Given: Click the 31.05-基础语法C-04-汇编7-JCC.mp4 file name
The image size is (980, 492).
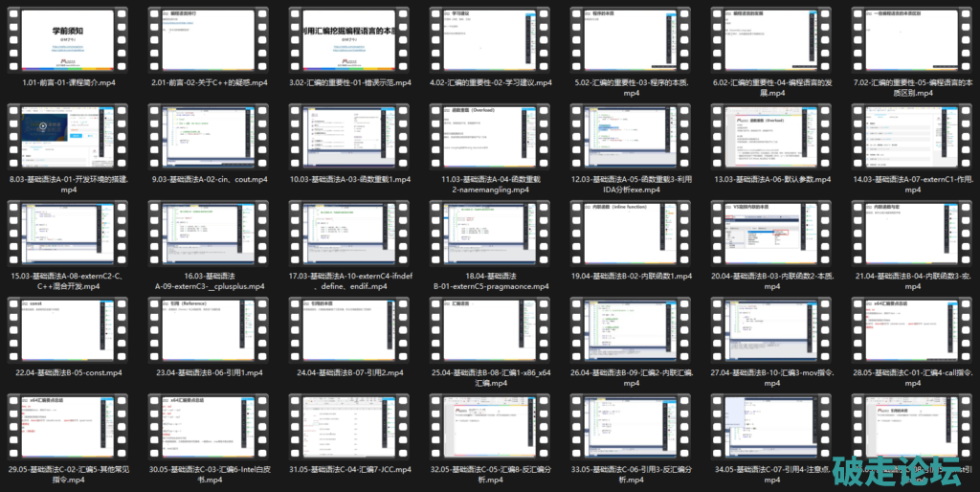Looking at the screenshot, I should click(348, 469).
